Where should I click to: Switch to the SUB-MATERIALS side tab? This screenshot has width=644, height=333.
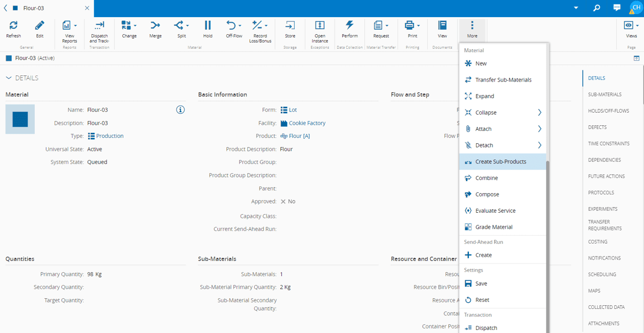click(x=604, y=95)
